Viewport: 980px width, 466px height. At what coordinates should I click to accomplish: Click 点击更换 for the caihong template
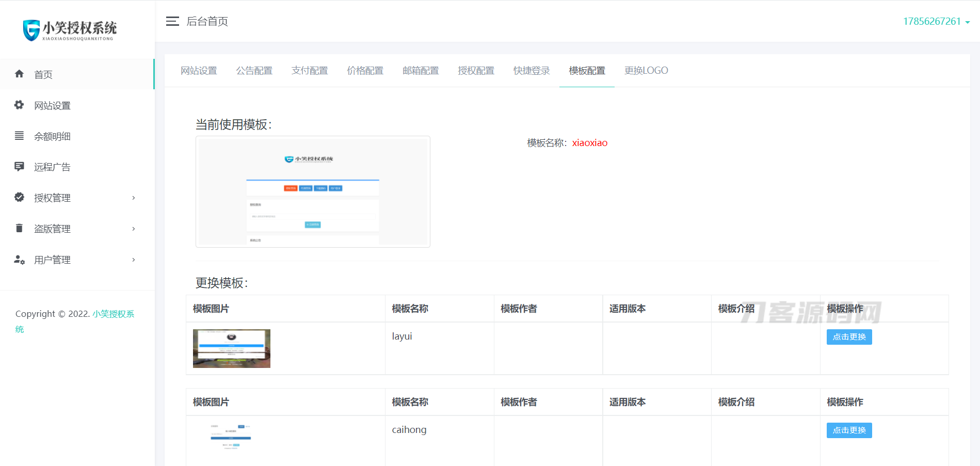tap(849, 430)
